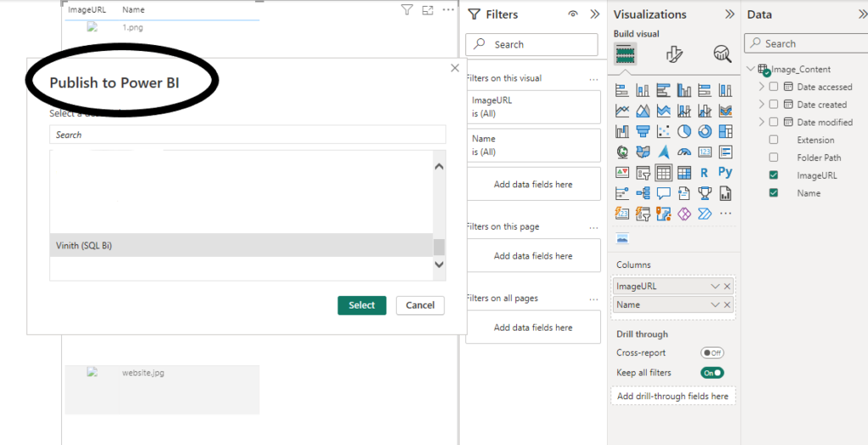Select the Line chart visual

click(x=622, y=111)
